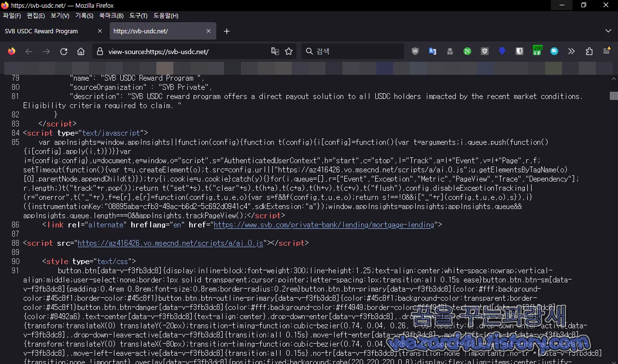Open the 도구(T) menu

[139, 15]
